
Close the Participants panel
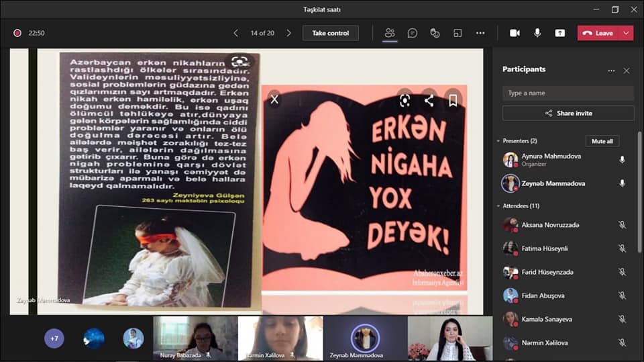pyautogui.click(x=627, y=71)
